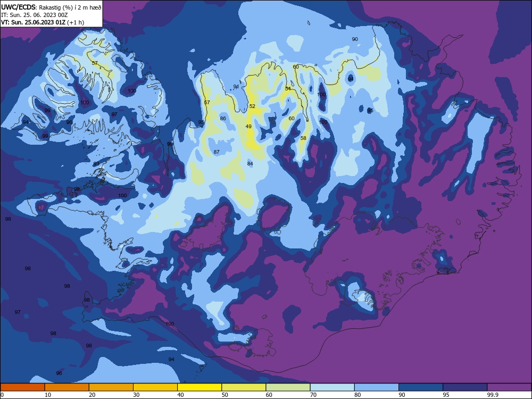Click the 'VT: Sun. 25.06.2023 01Z (+1 h)' line
532x399 pixels.
pyautogui.click(x=43, y=22)
